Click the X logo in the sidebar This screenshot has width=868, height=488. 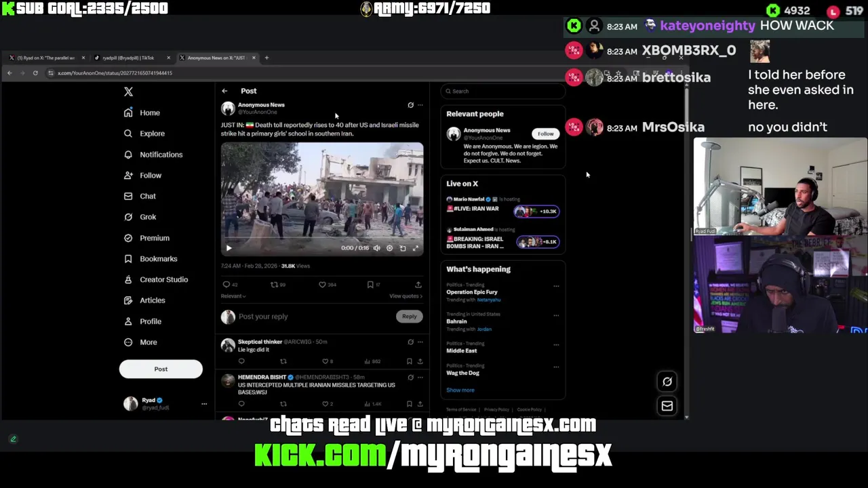click(128, 91)
